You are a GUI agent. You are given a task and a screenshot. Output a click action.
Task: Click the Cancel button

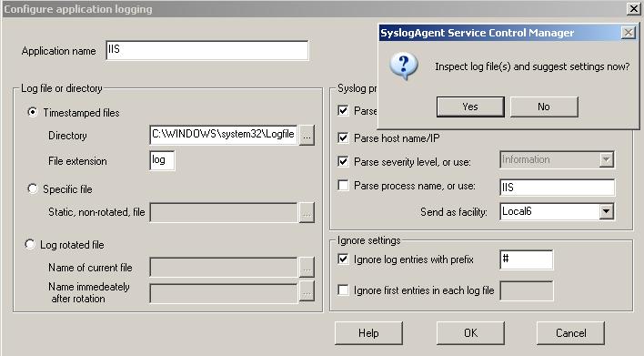570,333
